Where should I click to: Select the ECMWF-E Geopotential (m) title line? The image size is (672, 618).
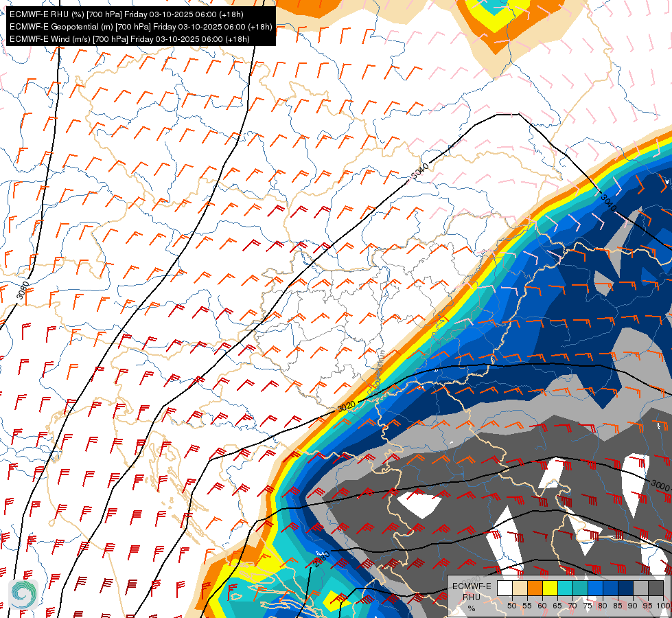pos(141,27)
